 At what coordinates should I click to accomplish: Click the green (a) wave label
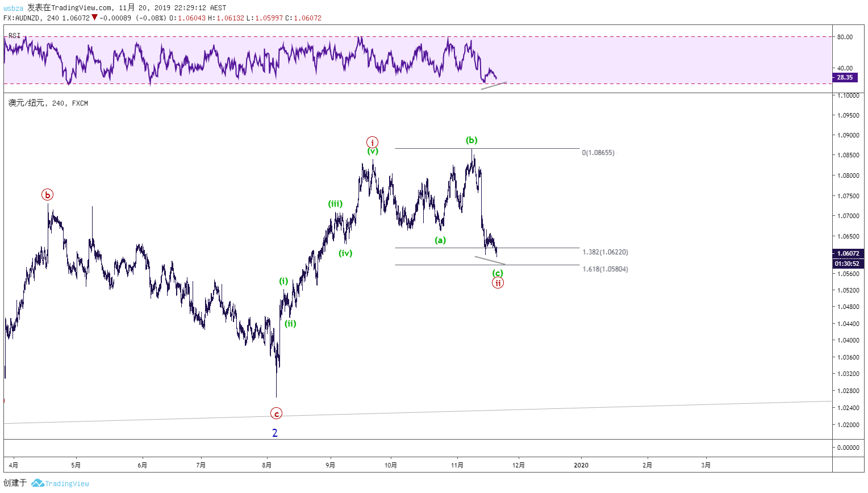440,240
